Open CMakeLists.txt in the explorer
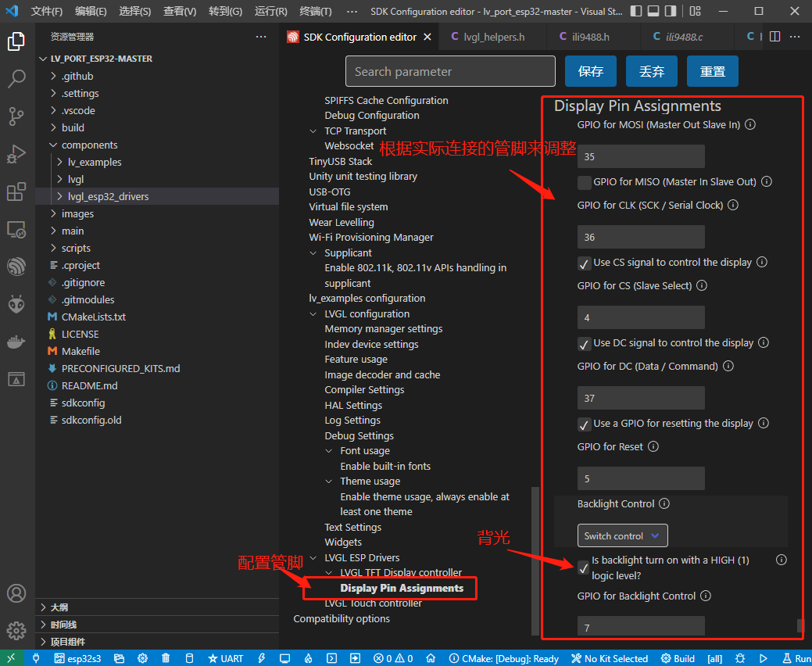 click(93, 317)
